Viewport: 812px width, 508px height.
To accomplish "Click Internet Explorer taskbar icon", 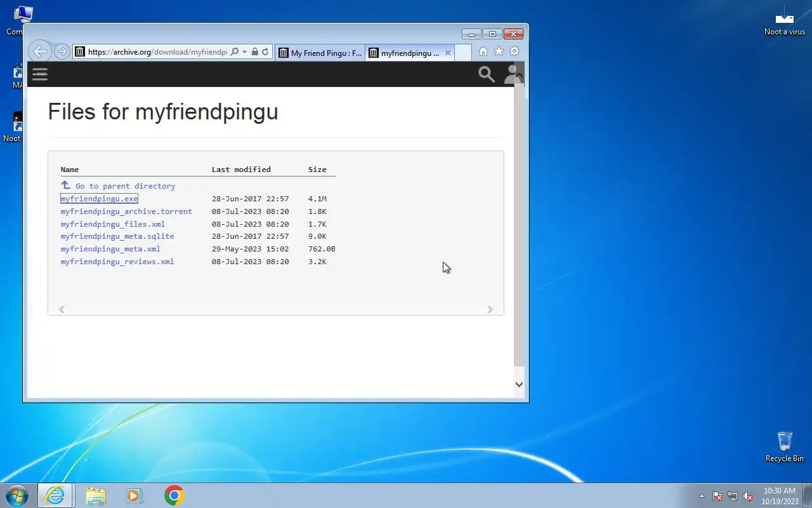I will [x=55, y=495].
